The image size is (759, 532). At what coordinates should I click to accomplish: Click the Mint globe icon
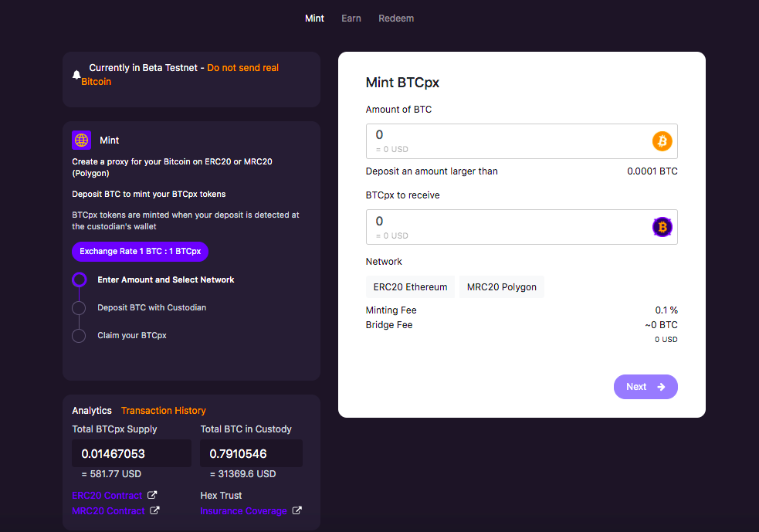pos(81,141)
